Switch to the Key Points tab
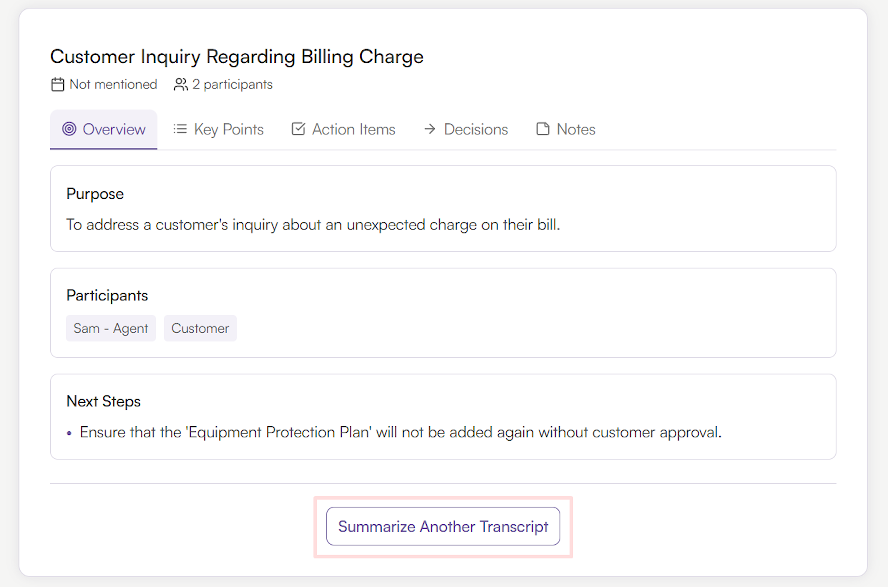The width and height of the screenshot is (888, 587). tap(229, 129)
